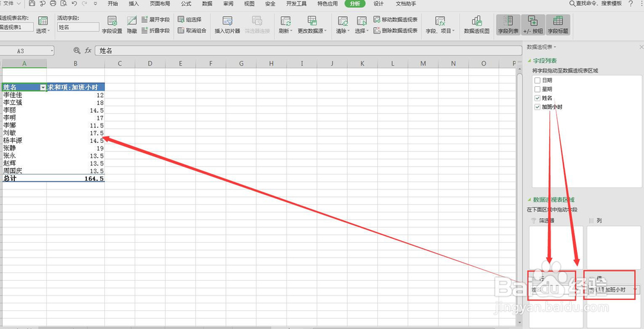
Task: Toggle 字段标题 (Field Headers) display
Action: 558,24
